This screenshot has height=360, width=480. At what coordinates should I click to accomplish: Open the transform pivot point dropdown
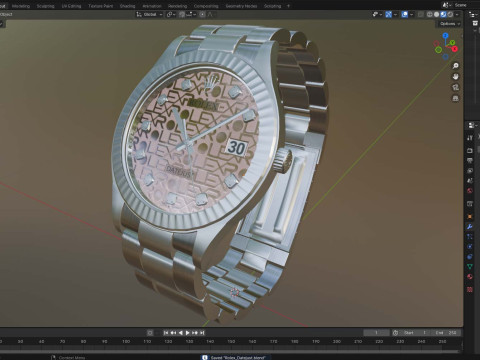(x=171, y=14)
